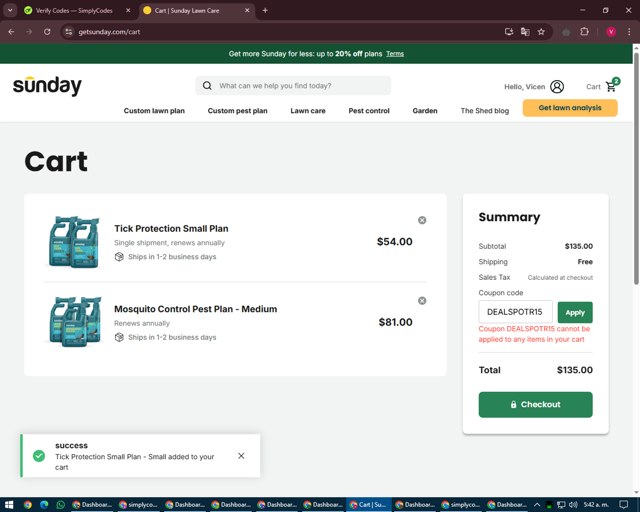Open Tick Protection Small Plan product image

pyautogui.click(x=74, y=242)
